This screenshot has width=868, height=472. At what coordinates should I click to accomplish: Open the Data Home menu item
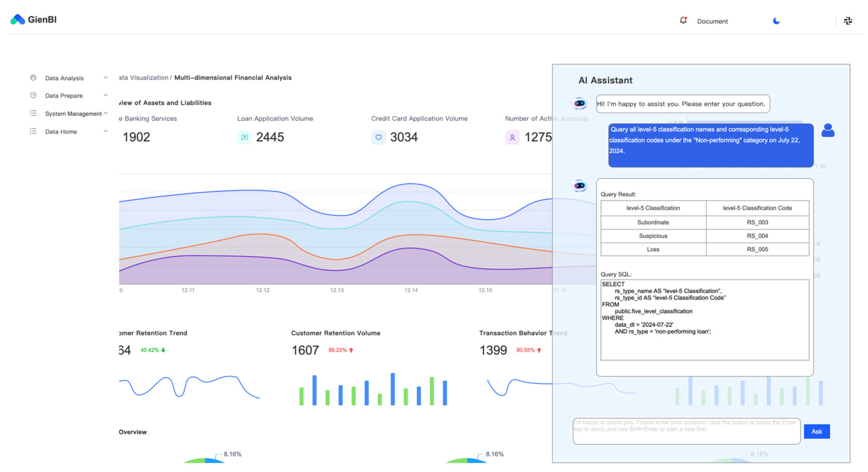(x=61, y=132)
